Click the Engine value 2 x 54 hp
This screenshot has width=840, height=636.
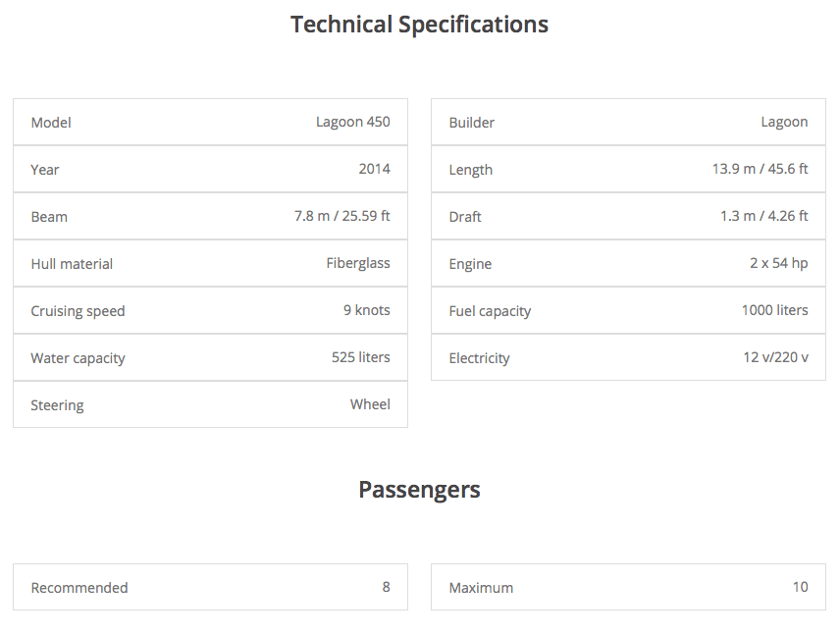pyautogui.click(x=779, y=263)
